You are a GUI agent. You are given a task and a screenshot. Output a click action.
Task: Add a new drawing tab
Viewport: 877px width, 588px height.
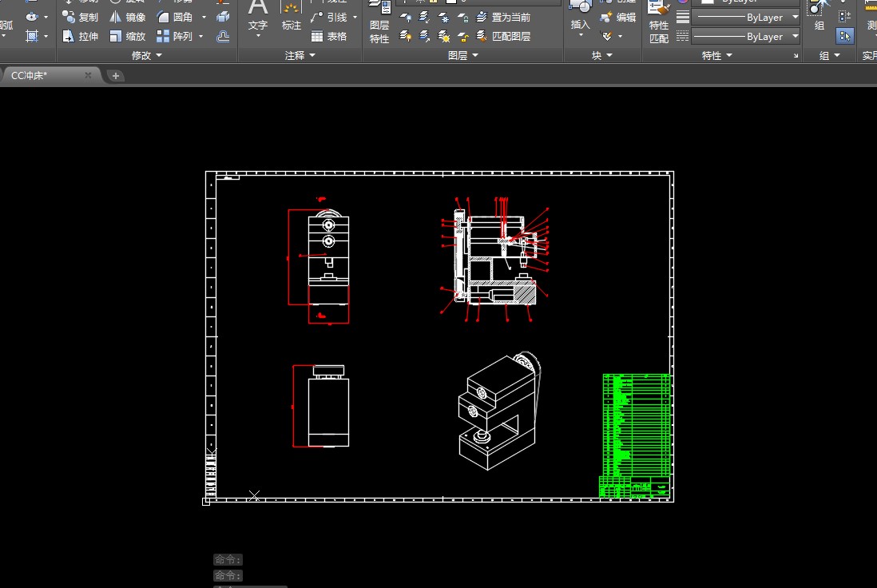(116, 76)
